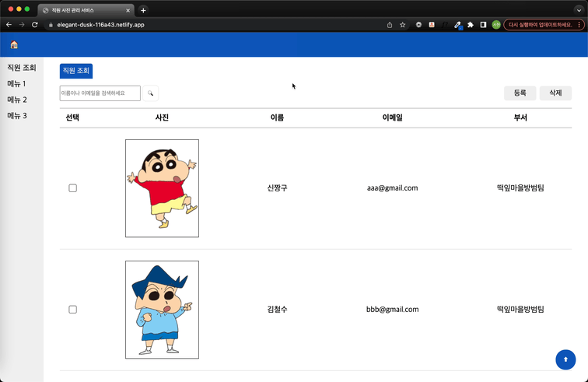Select 직원 조회 in the sidebar

point(21,68)
